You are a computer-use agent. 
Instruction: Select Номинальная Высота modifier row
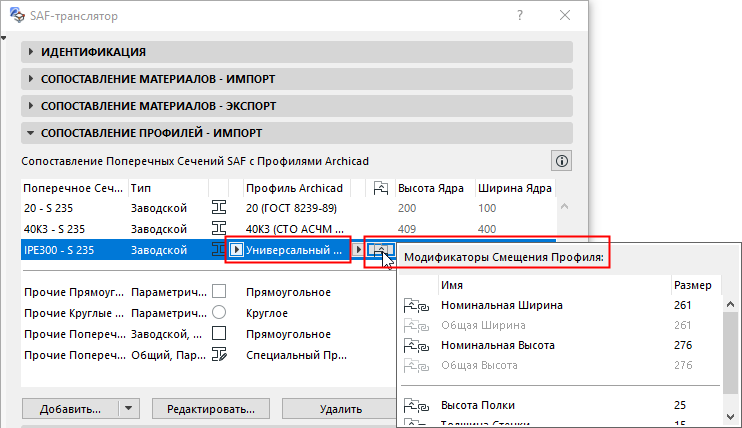click(x=561, y=345)
